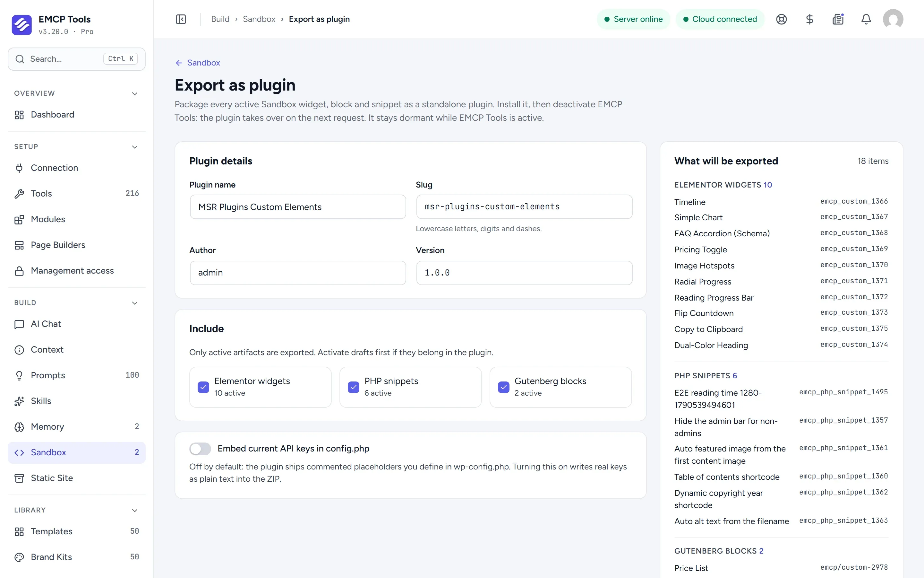This screenshot has height=578, width=924.
Task: Click the Prompts lightbulb icon
Action: [x=19, y=375]
